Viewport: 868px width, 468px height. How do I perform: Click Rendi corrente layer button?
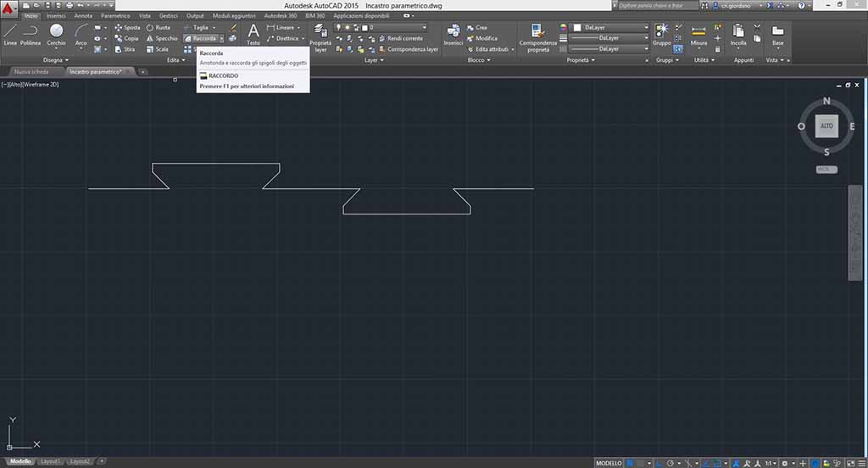coord(401,38)
